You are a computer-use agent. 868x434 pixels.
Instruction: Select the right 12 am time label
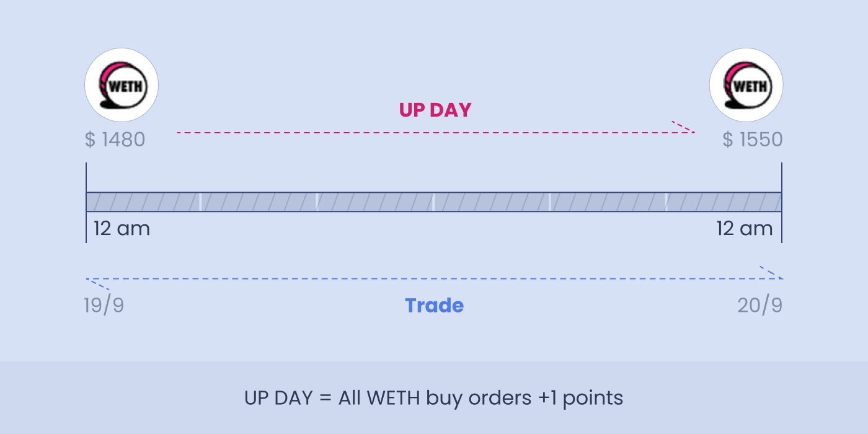745,229
